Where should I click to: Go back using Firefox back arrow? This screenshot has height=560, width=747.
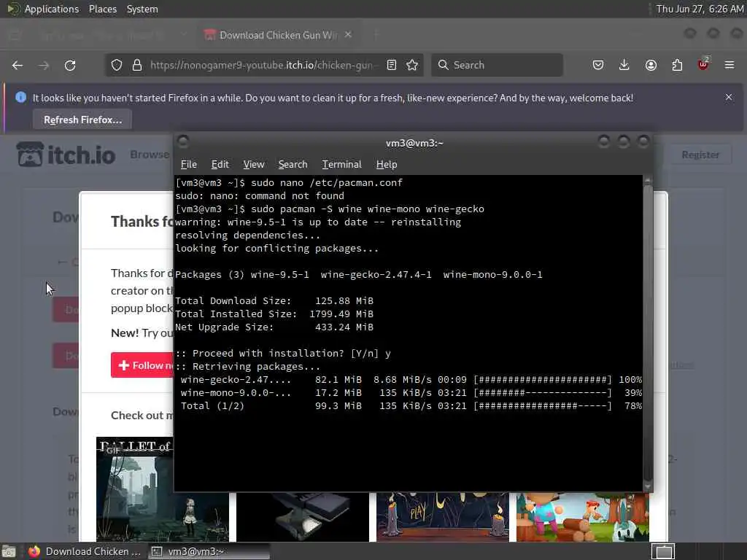point(18,65)
